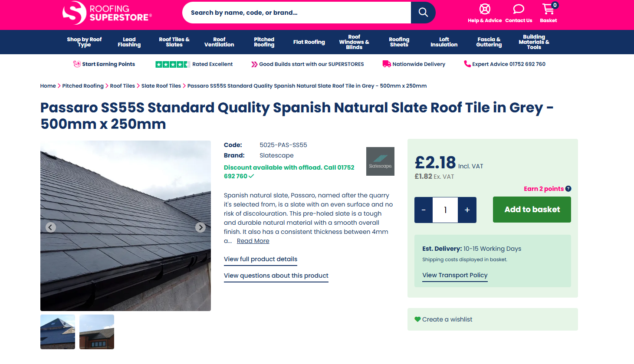This screenshot has height=364, width=634.
Task: Show next product image with right arrow
Action: (x=200, y=227)
